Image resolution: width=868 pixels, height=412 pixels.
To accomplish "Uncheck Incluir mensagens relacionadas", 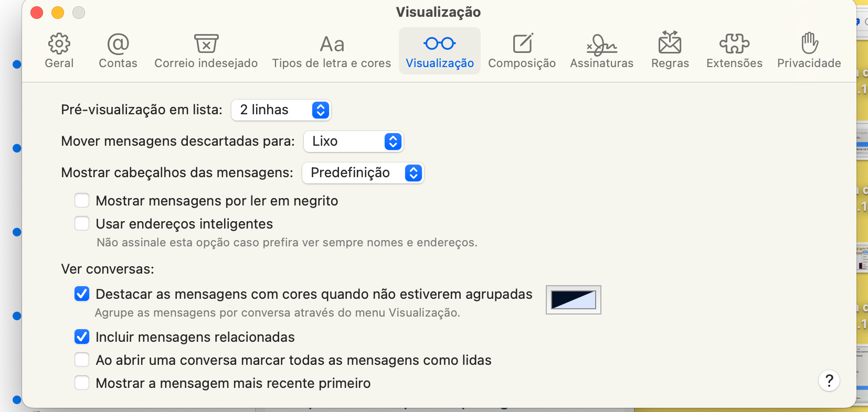I will 82,337.
